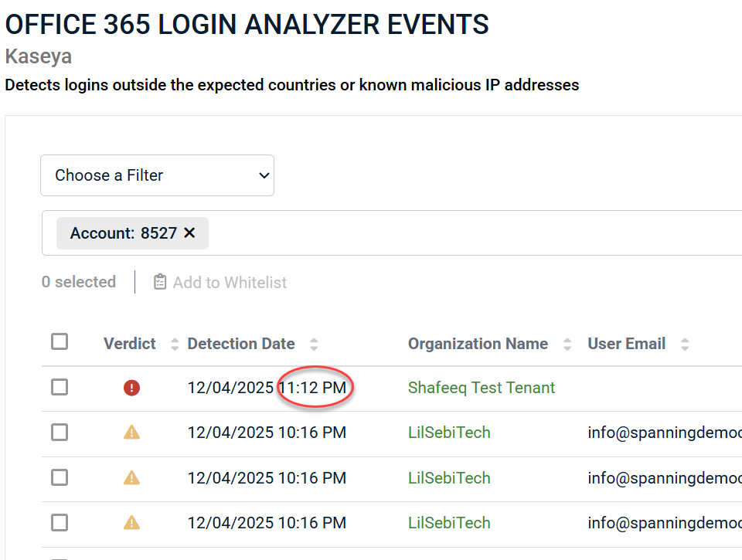742x560 pixels.
Task: Tick the last visible LilSebiTech row checkbox
Action: click(x=60, y=523)
